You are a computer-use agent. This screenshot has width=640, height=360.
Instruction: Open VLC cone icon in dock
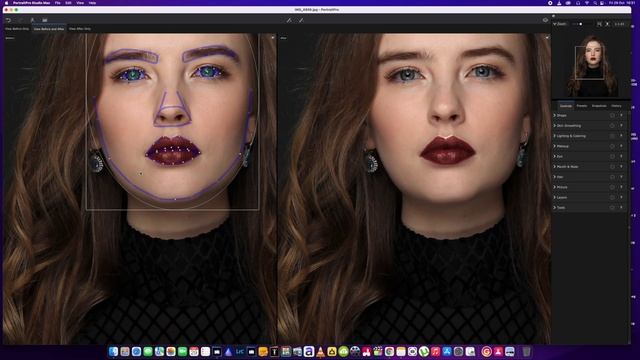click(x=320, y=351)
